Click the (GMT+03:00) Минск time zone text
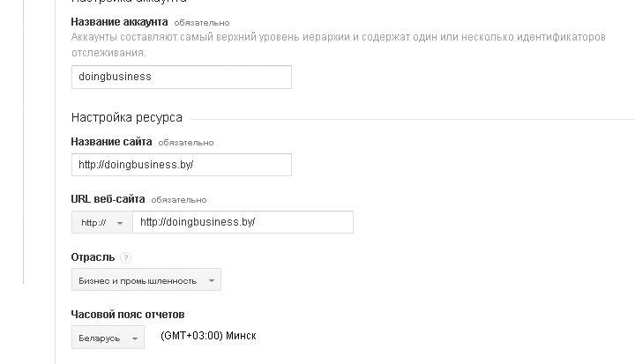635x364 pixels. click(x=208, y=336)
